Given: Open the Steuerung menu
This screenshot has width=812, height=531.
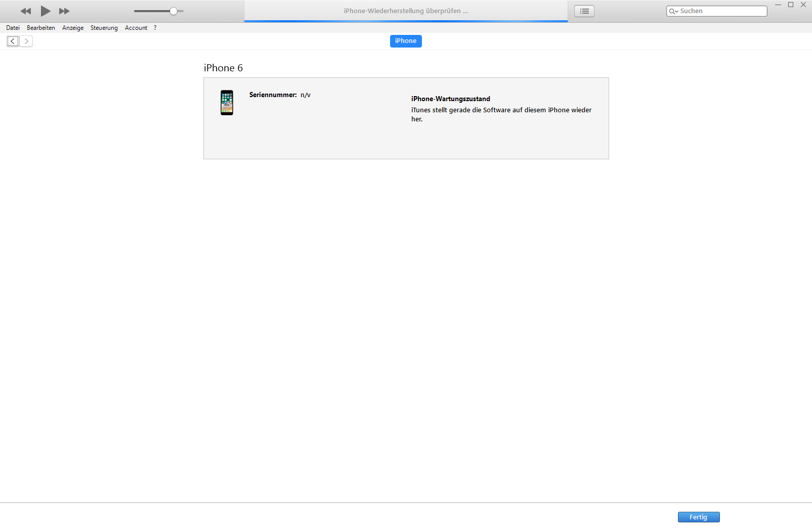Looking at the screenshot, I should coord(104,28).
